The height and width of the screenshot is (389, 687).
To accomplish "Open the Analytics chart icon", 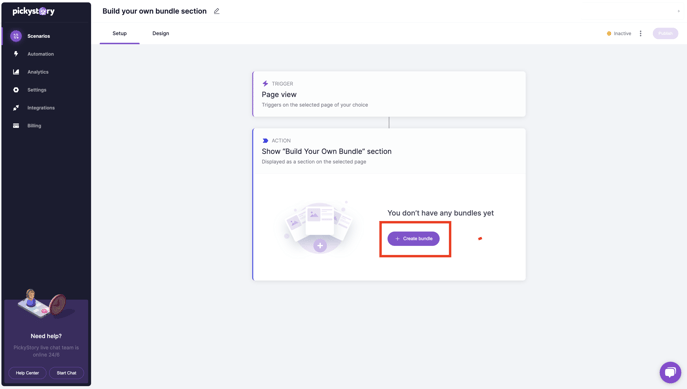I will [x=16, y=72].
